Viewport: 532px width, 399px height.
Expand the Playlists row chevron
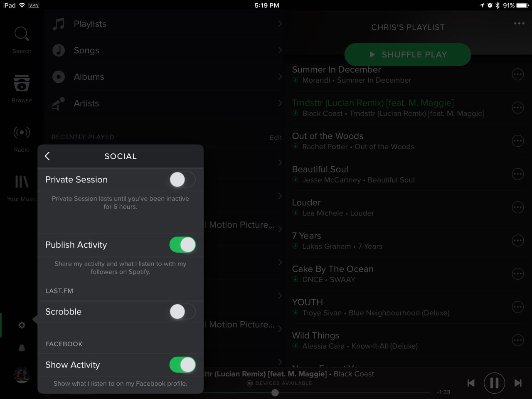point(280,24)
